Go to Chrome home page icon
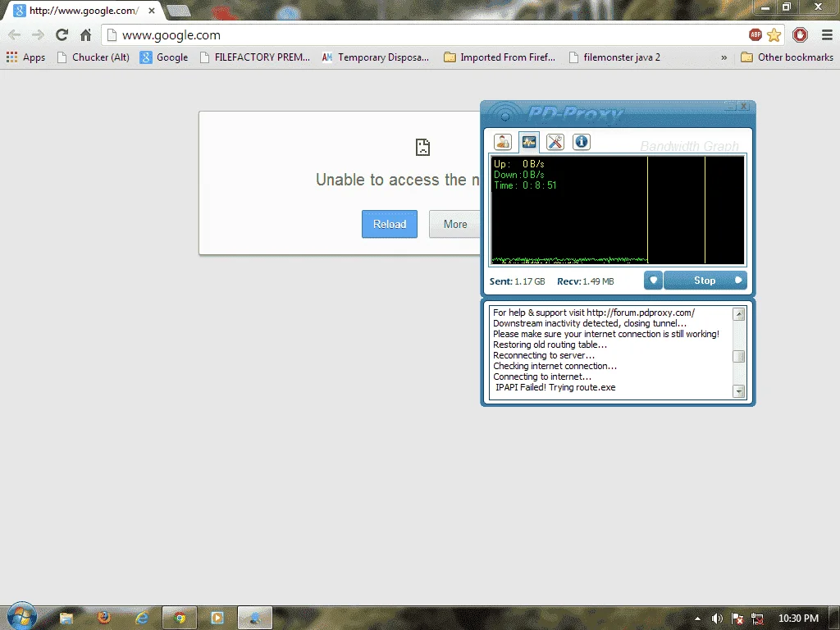 point(85,35)
